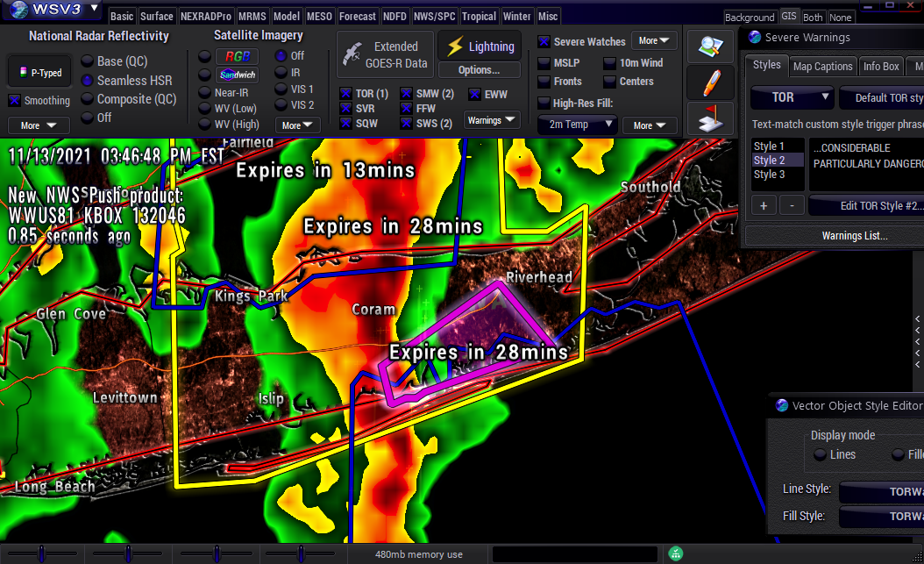Viewport: 924px width, 564px height.
Task: Disable the Smoothing checkbox
Action: pos(15,101)
